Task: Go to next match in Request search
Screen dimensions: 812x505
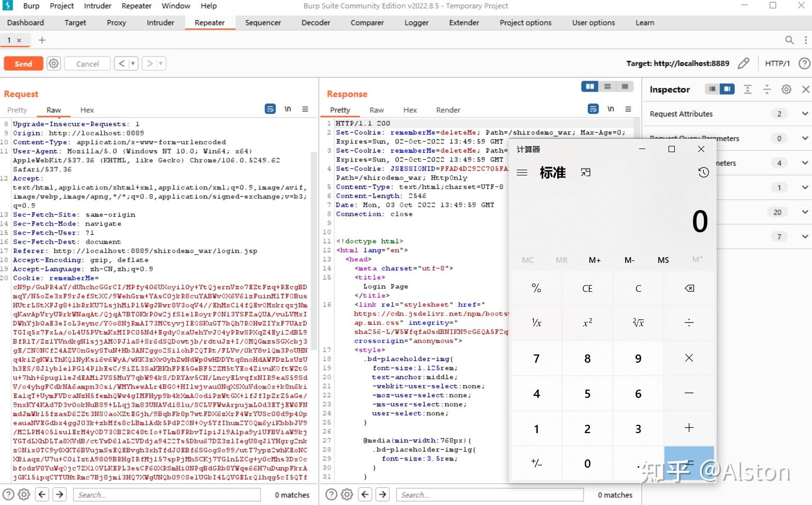Action: coord(60,494)
